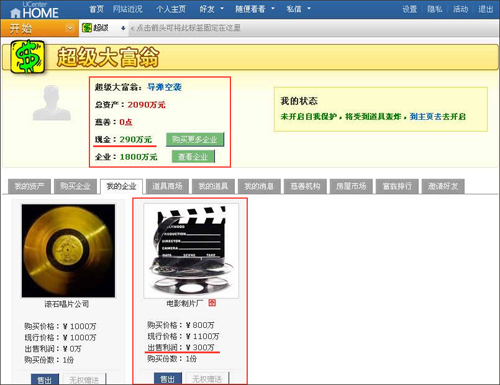
Task: Click the 购买更多企业 button
Action: pos(195,139)
